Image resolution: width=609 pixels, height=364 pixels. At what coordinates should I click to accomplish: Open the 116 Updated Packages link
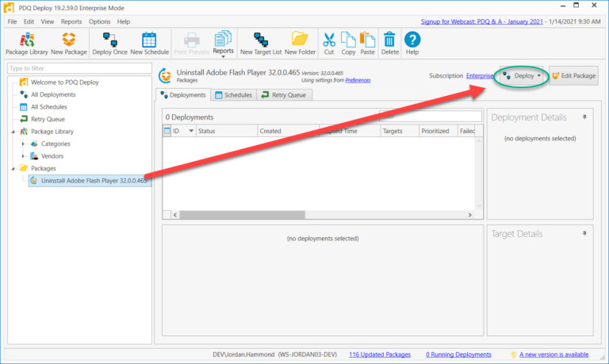coord(380,354)
